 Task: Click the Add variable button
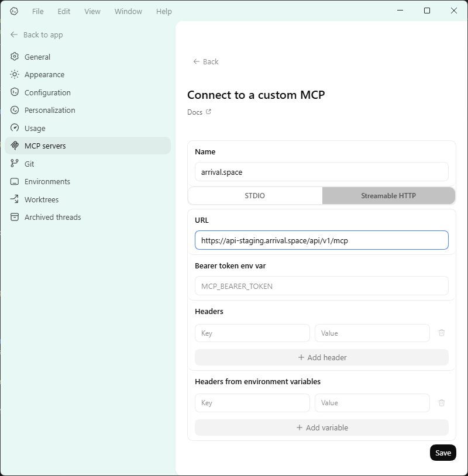[322, 427]
